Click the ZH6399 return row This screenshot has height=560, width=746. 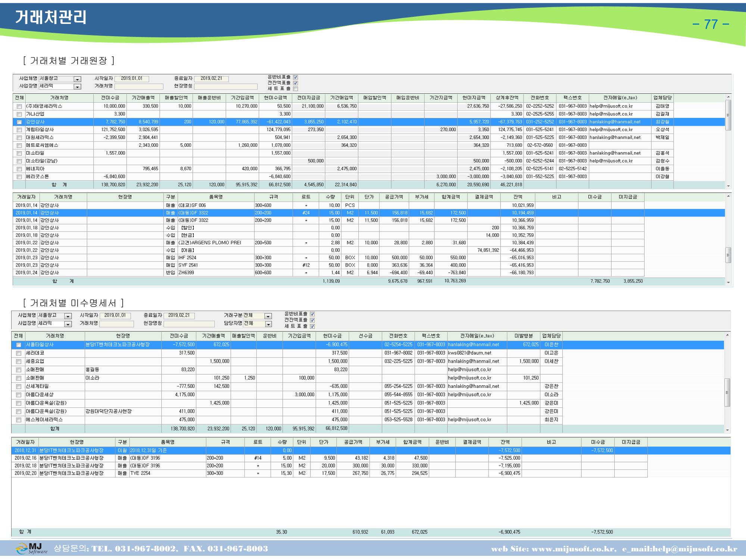pos(328,273)
